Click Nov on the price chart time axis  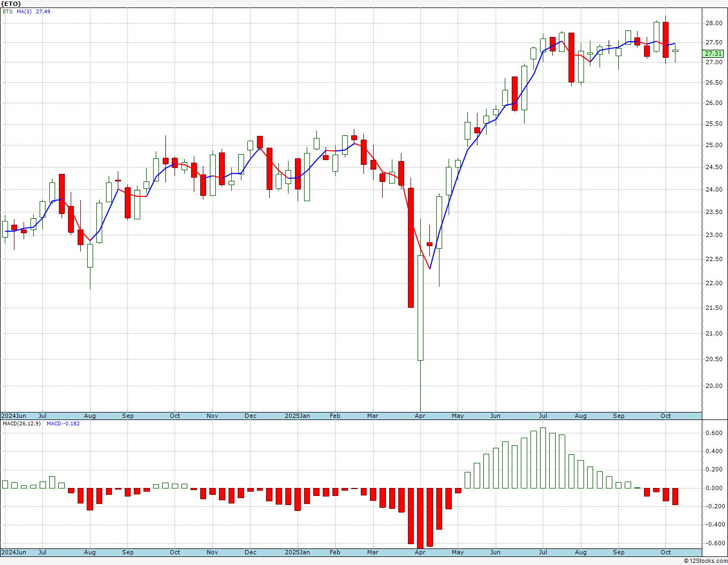tap(213, 416)
